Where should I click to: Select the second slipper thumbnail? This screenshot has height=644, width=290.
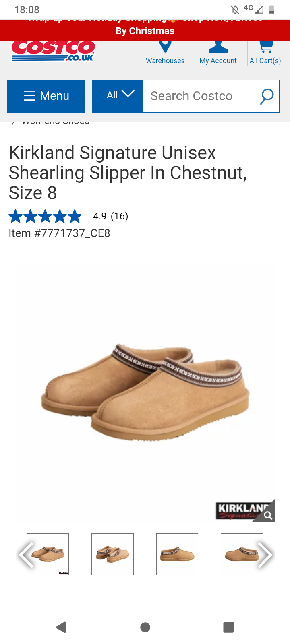tap(112, 554)
